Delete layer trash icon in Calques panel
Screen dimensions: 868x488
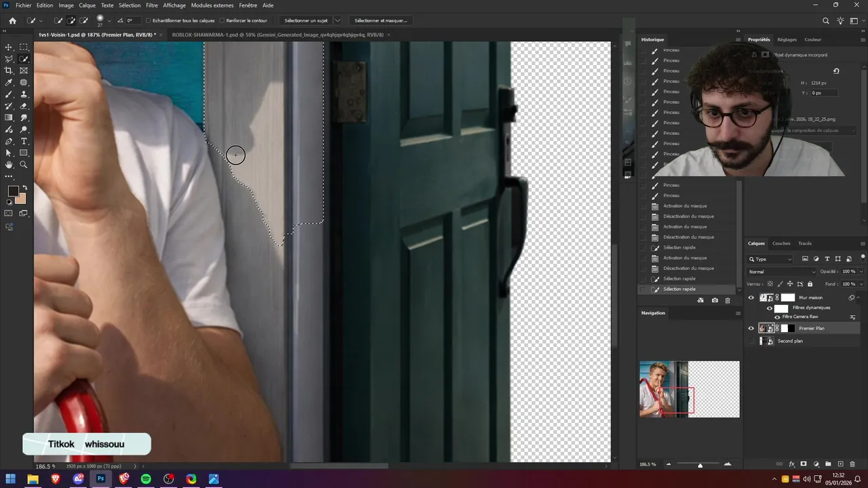coord(852,464)
